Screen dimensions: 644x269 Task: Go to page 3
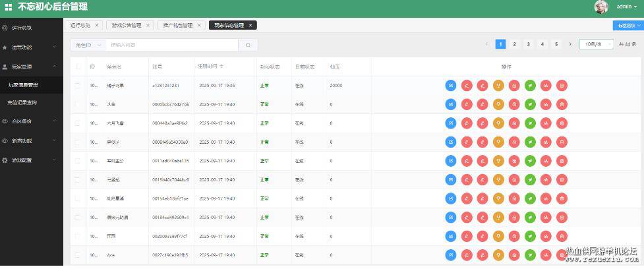click(528, 44)
